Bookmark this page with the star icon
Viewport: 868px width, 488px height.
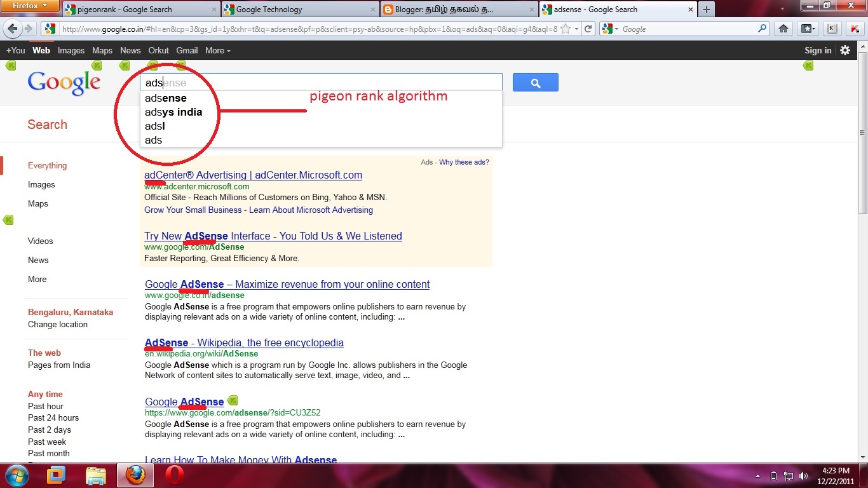pyautogui.click(x=565, y=29)
